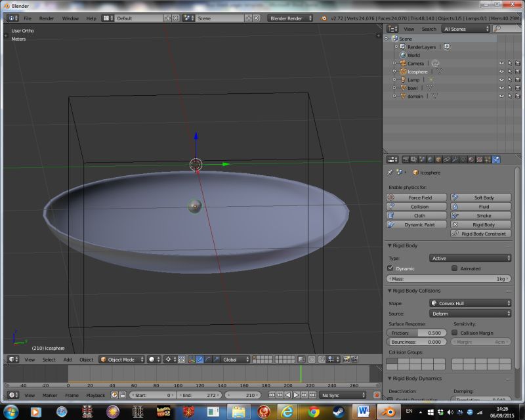This screenshot has height=420, width=525.
Task: Enable the Animated checkbox
Action: tap(454, 268)
